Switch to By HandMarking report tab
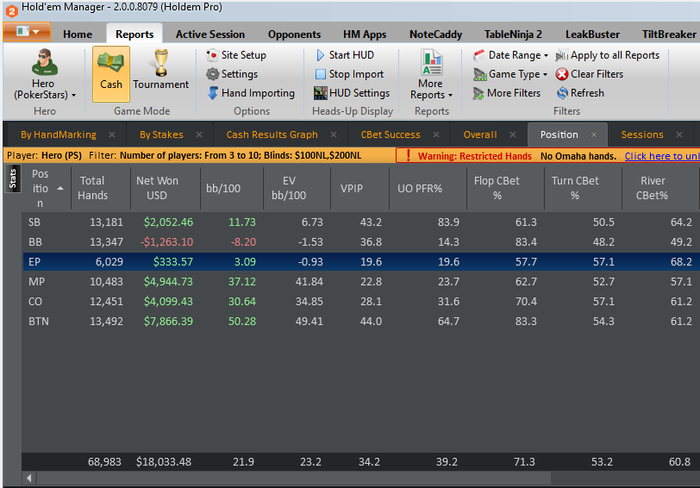This screenshot has width=700, height=488. [58, 134]
